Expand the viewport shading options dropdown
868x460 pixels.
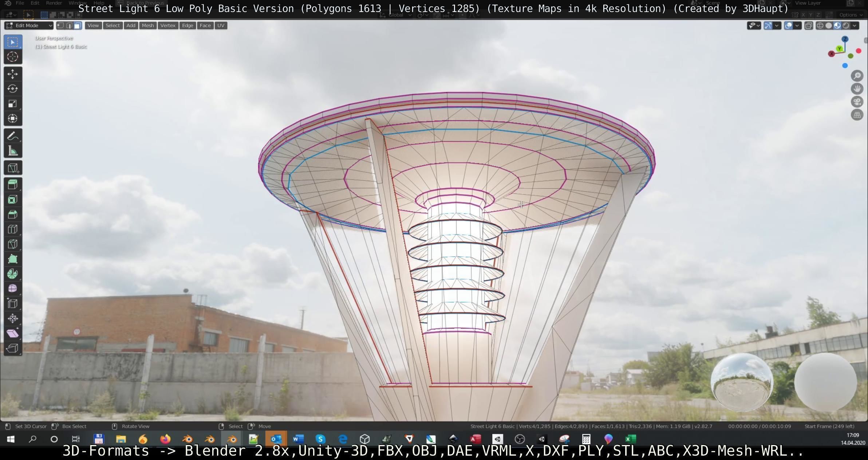[x=855, y=25]
